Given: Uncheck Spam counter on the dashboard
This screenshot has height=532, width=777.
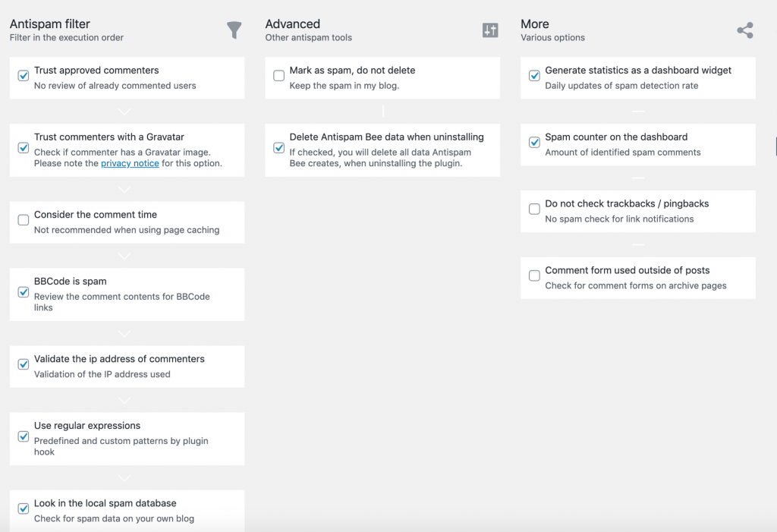Looking at the screenshot, I should click(x=534, y=142).
